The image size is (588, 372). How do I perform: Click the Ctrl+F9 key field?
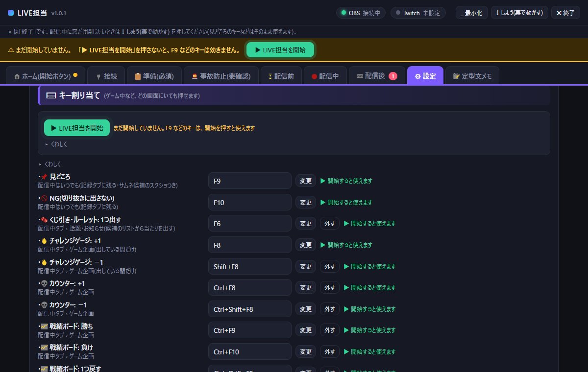click(x=250, y=330)
